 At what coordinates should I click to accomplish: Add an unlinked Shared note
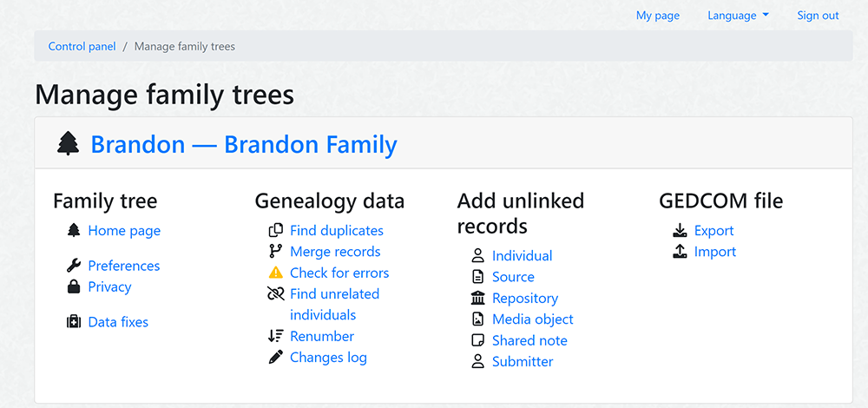pos(529,340)
